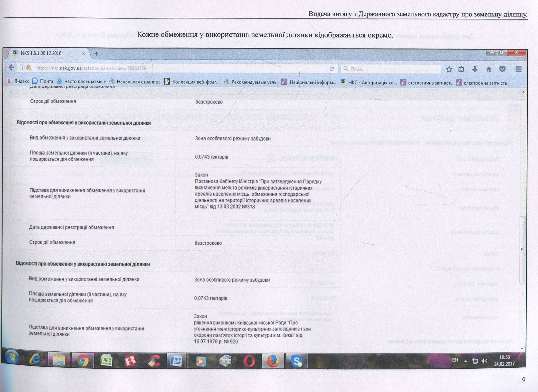
Task: Open a new tab with the plus button
Action: 96,54
